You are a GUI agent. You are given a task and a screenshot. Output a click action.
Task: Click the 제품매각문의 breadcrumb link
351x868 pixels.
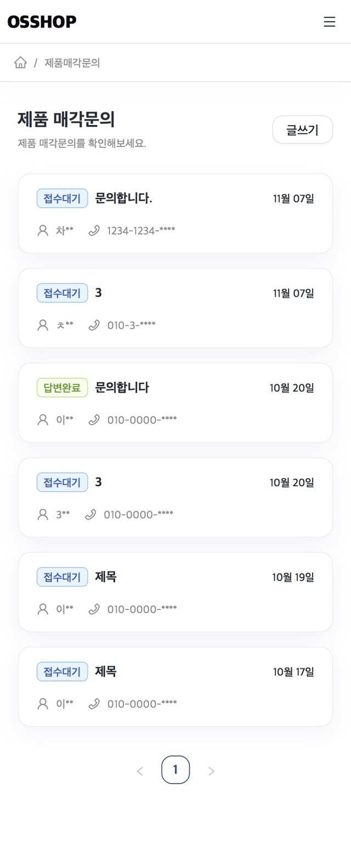click(72, 63)
